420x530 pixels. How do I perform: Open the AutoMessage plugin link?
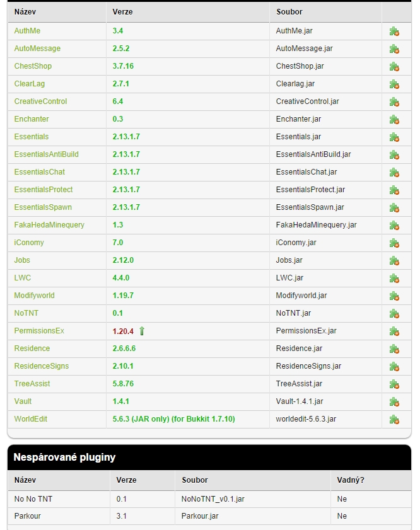pos(37,49)
